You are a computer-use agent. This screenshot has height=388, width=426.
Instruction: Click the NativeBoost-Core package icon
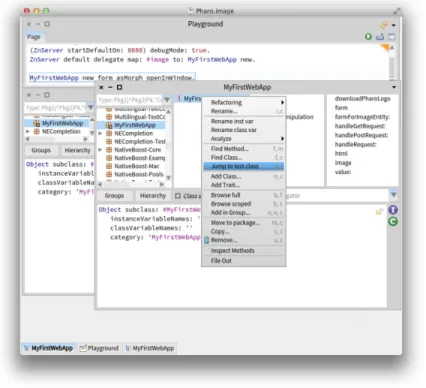click(109, 150)
